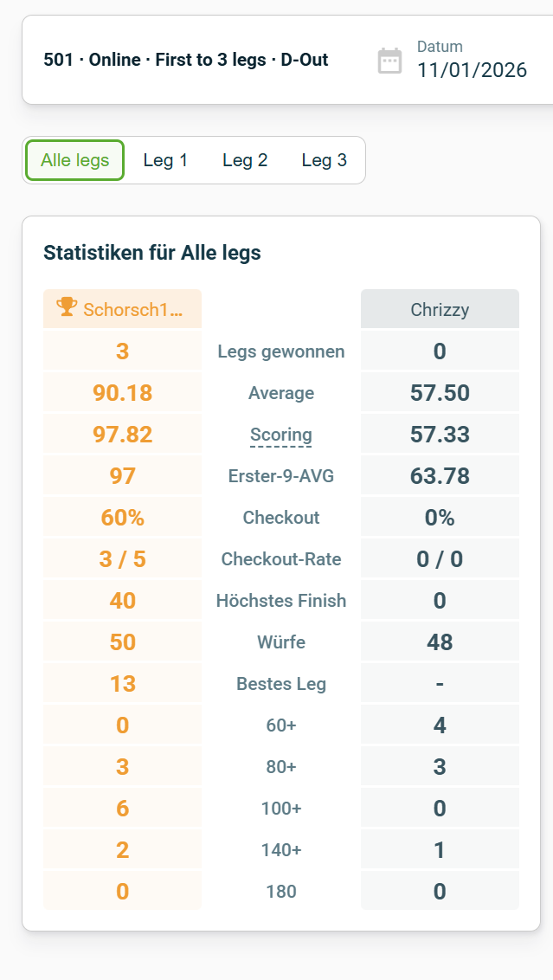Click the Checkout-Rate row label
Viewport: 553px width, 980px height.
tap(280, 558)
